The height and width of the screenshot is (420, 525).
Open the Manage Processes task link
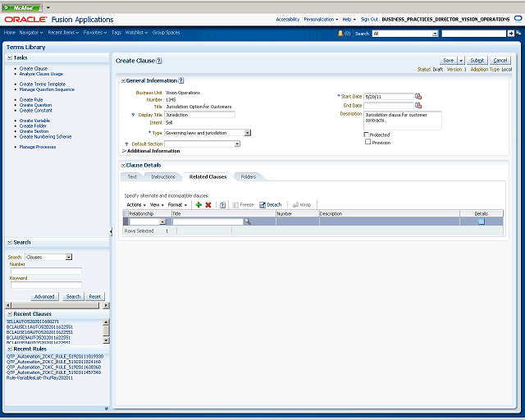[x=38, y=147]
